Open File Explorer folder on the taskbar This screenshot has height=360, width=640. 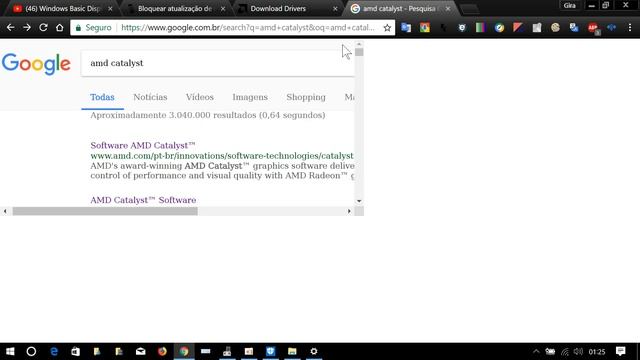point(292,351)
